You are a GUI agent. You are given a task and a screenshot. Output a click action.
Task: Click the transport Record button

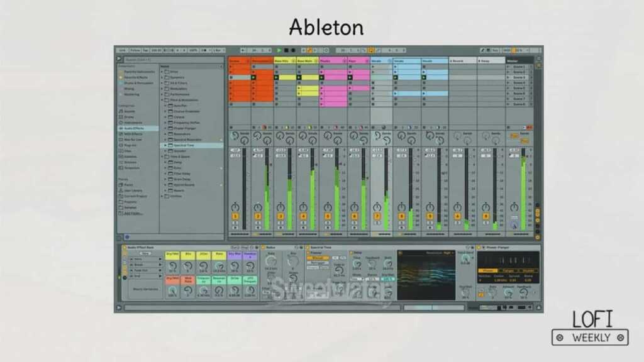pyautogui.click(x=293, y=50)
